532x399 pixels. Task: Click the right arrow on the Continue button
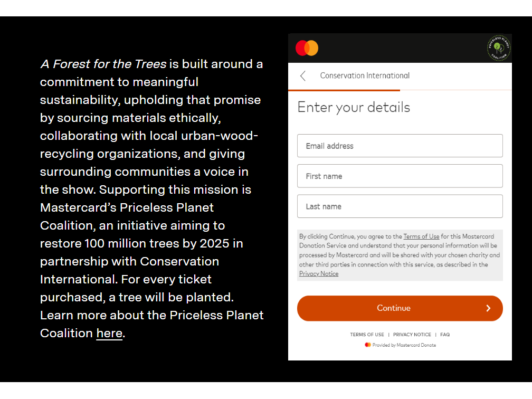488,308
